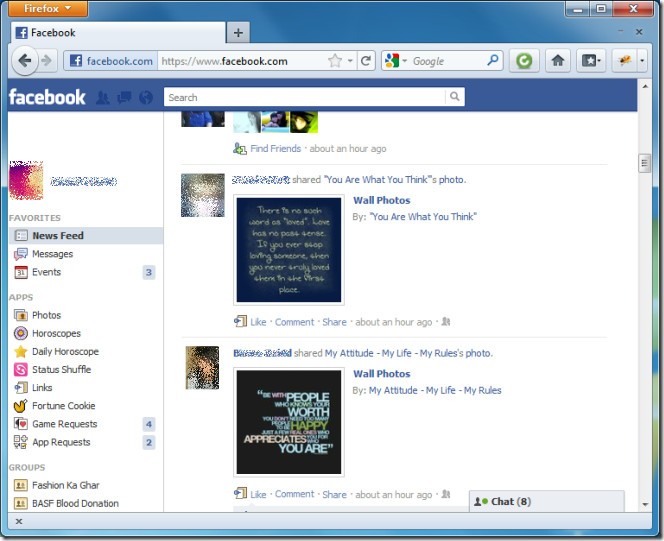Click the Links sidebar icon
This screenshot has height=541, width=664.
pos(20,387)
